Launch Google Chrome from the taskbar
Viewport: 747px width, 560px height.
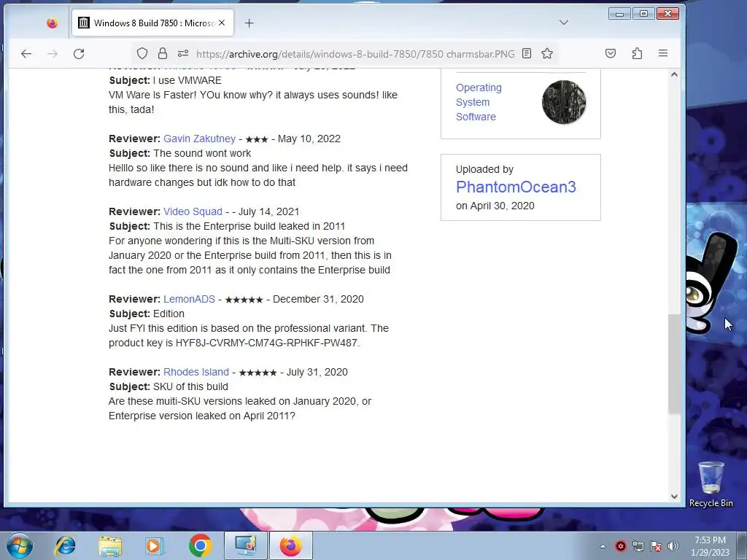(200, 545)
